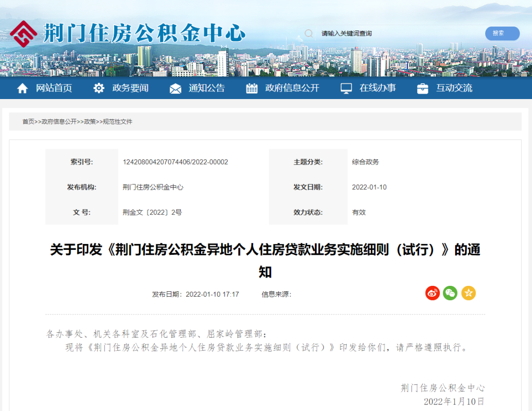This screenshot has height=411, width=532.
Task: Open 网站首页 nav item
Action: pyautogui.click(x=54, y=88)
